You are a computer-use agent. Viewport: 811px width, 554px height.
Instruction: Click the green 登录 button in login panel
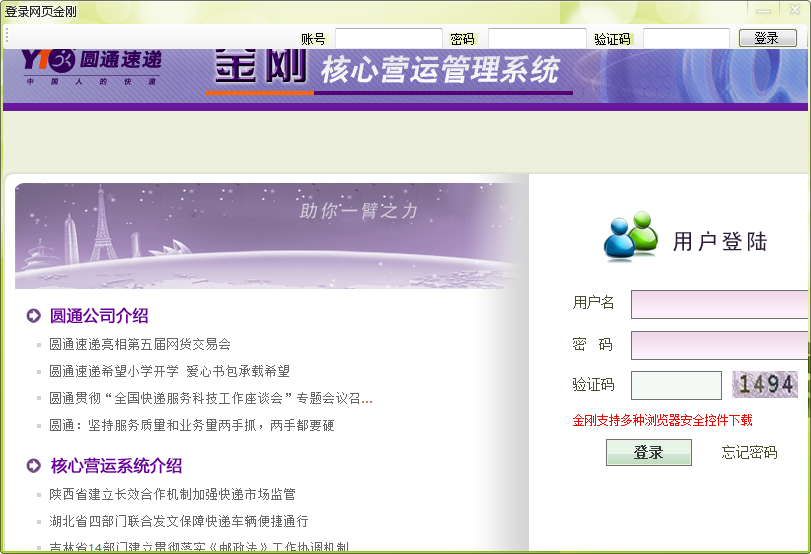click(649, 453)
